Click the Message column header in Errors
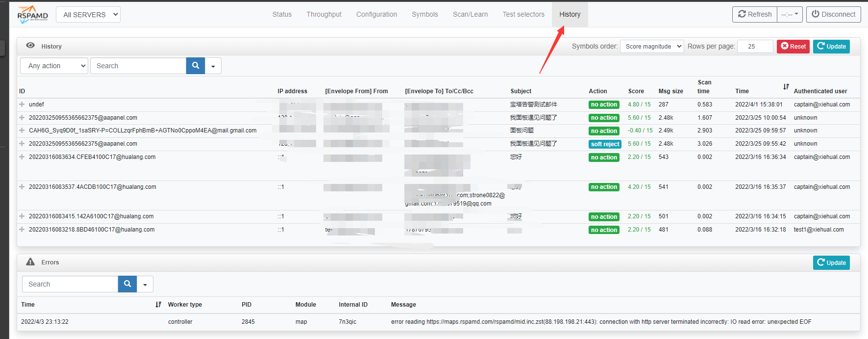 (x=403, y=305)
